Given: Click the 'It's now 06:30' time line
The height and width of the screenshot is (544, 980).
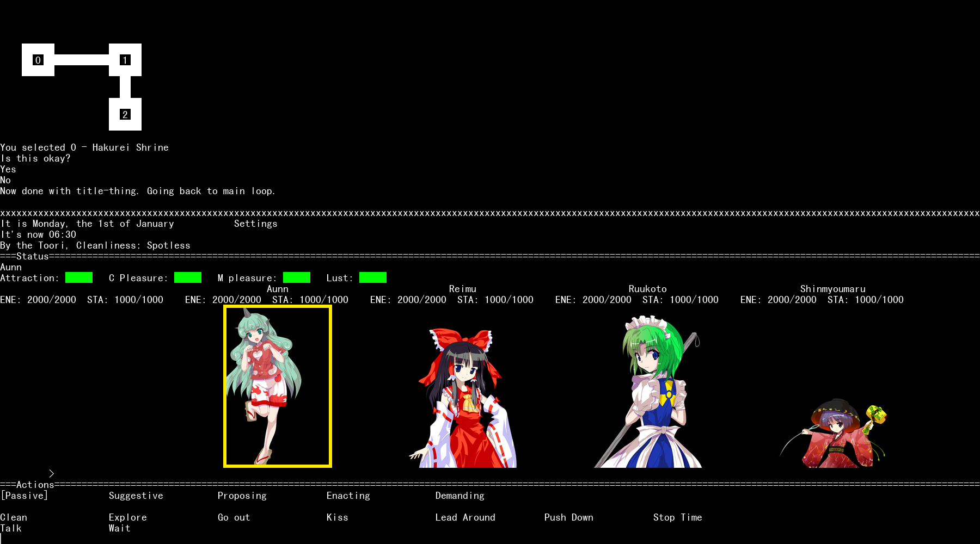Looking at the screenshot, I should click(38, 234).
